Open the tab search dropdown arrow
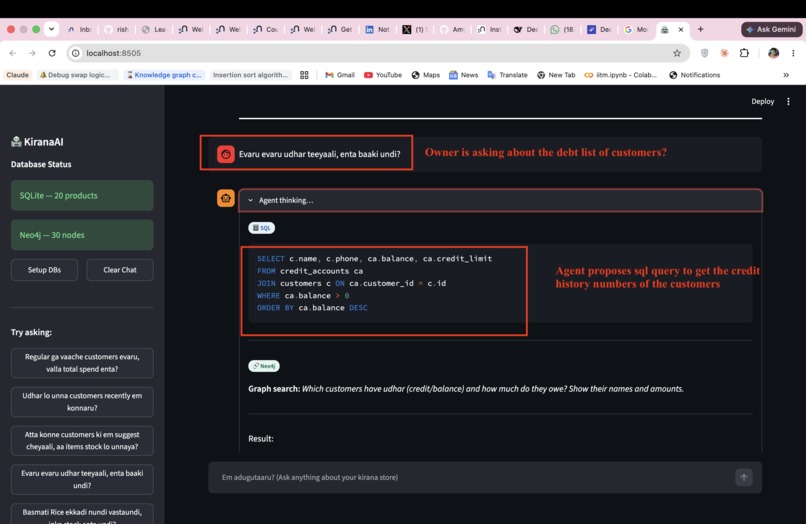Image resolution: width=806 pixels, height=524 pixels. 51,29
